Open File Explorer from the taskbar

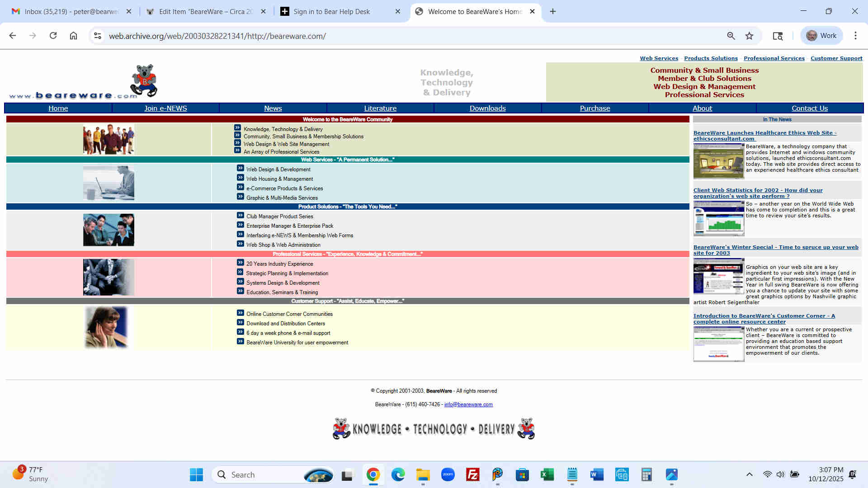[423, 474]
